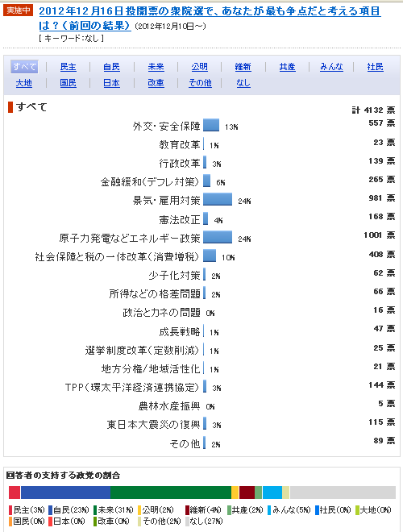Switch to the 公明 party tab
This screenshot has height=532, width=403.
[x=199, y=67]
